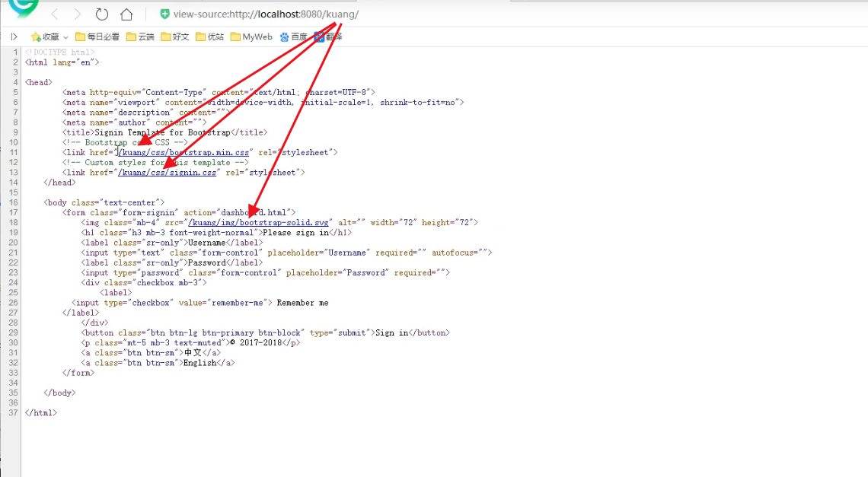
Task: Open the 优站 bookmark folder
Action: pos(210,37)
